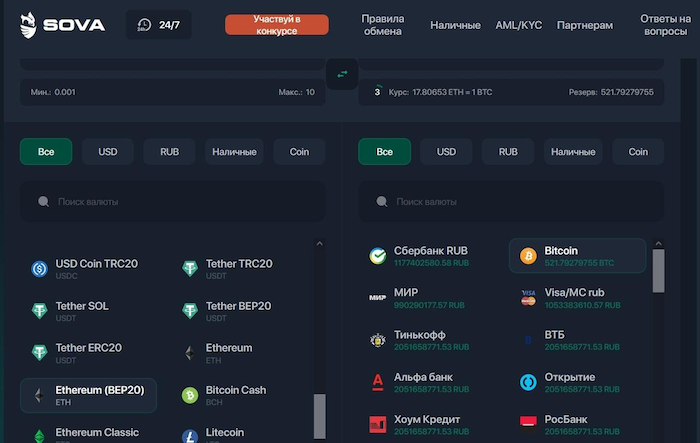The width and height of the screenshot is (700, 443).
Task: Click the РосБанк logo icon
Action: pyautogui.click(x=528, y=423)
